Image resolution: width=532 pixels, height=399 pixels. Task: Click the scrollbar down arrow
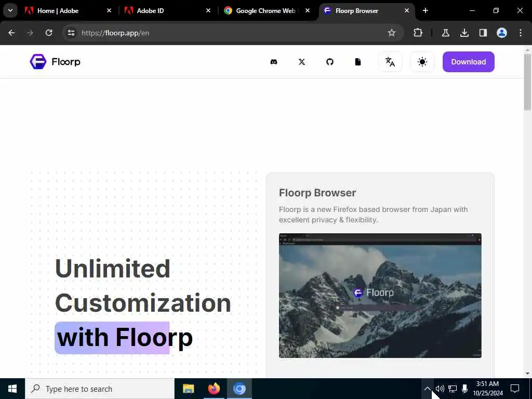[527, 374]
